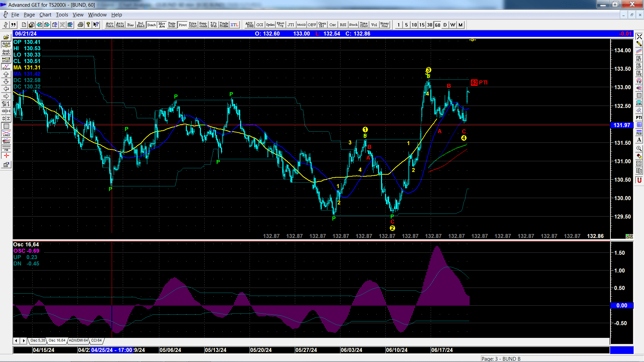This screenshot has width=644, height=362.
Task: Select the pencil drawing tool
Action: (639, 44)
